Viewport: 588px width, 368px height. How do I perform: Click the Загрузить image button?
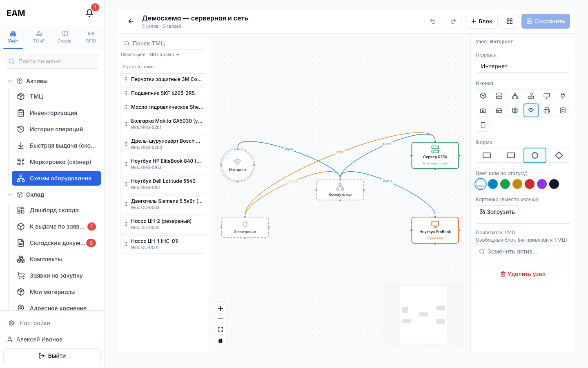coord(497,212)
